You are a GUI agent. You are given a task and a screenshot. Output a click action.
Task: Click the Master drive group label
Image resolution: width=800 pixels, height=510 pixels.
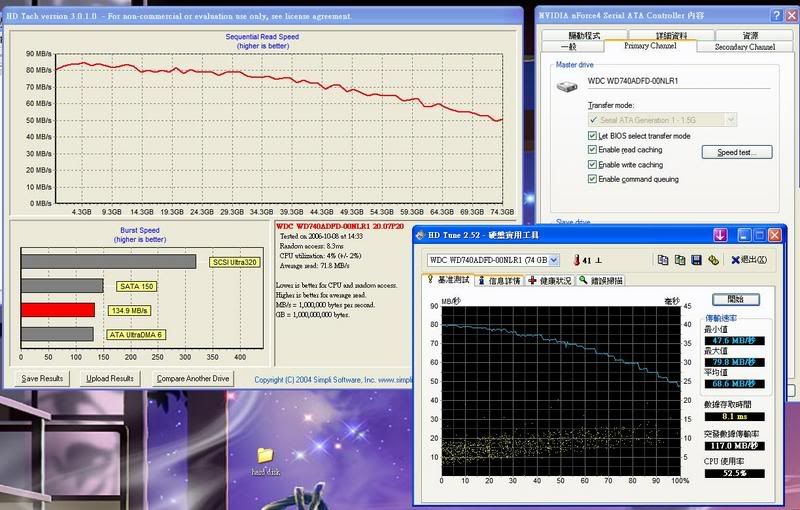(x=574, y=65)
